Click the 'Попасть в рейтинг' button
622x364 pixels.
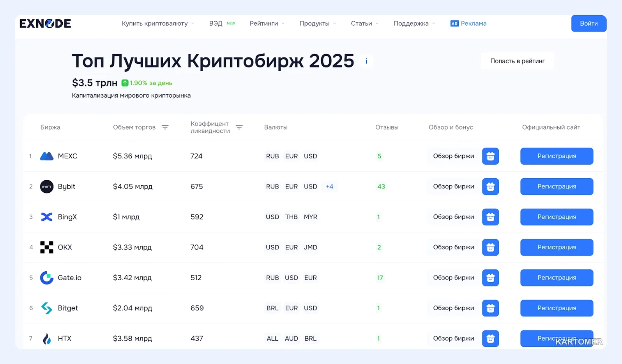(518, 61)
